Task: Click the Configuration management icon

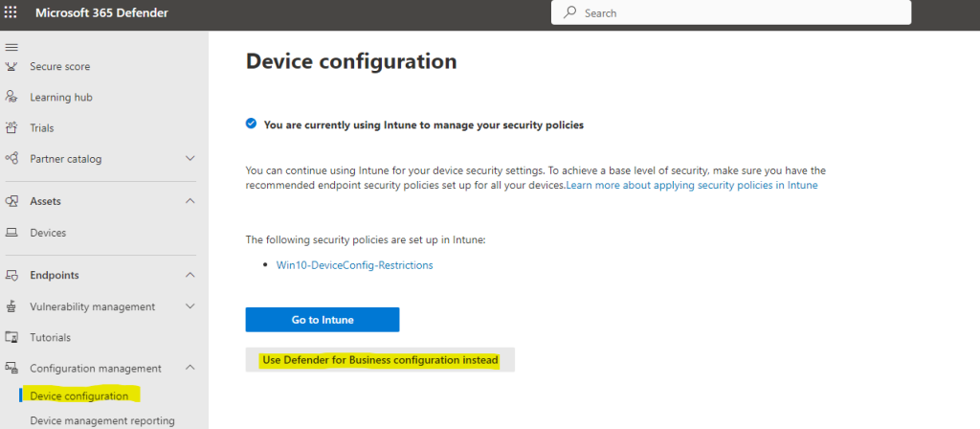Action: [11, 369]
